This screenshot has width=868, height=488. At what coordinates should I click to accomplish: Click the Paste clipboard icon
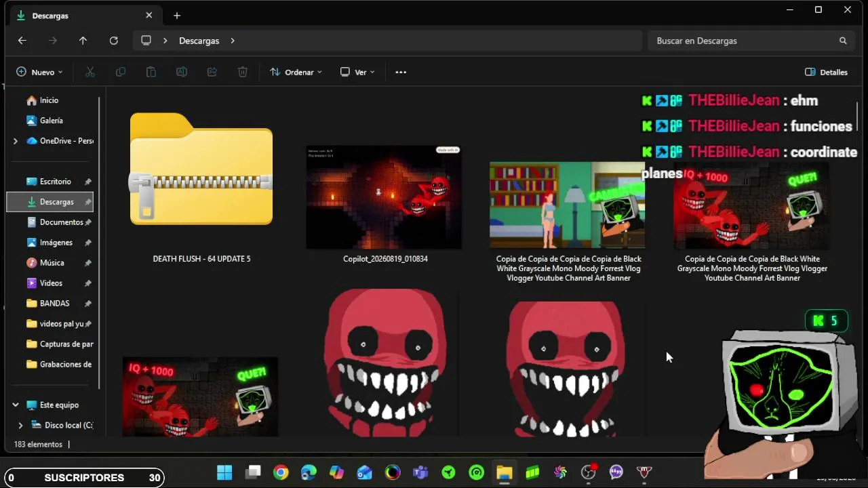coord(151,72)
